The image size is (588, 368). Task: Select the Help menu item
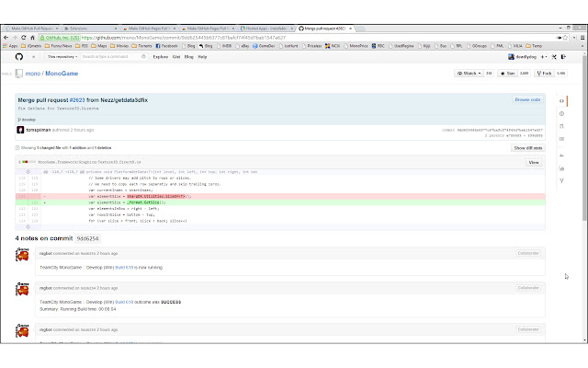tap(202, 57)
